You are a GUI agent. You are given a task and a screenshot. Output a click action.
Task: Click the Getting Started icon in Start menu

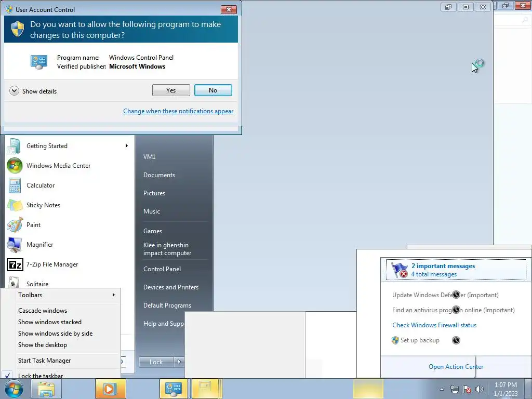[x=14, y=146]
